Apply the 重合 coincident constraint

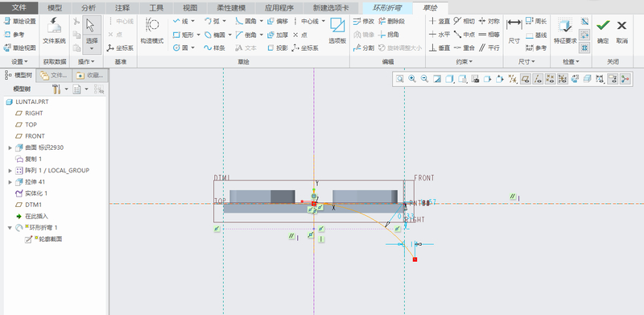click(x=464, y=48)
